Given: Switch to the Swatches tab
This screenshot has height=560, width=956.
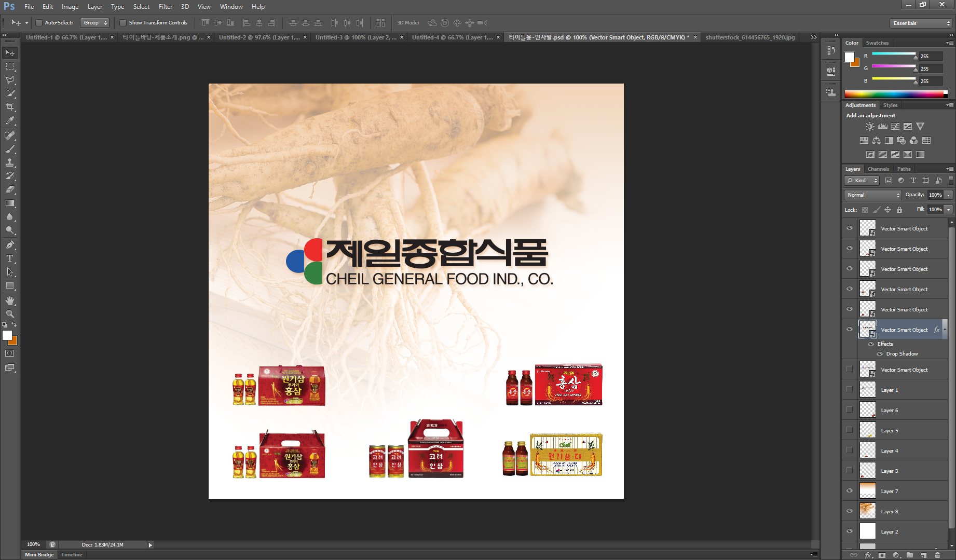Looking at the screenshot, I should coord(877,43).
